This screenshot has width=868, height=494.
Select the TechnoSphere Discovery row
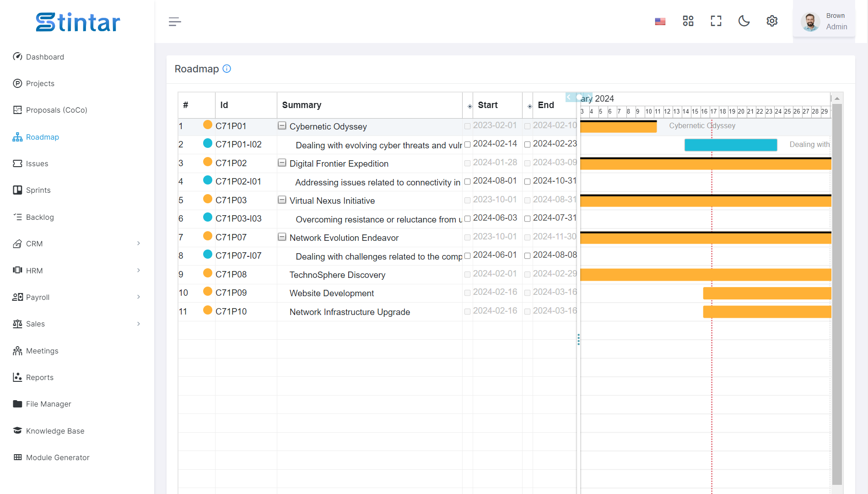coord(377,274)
